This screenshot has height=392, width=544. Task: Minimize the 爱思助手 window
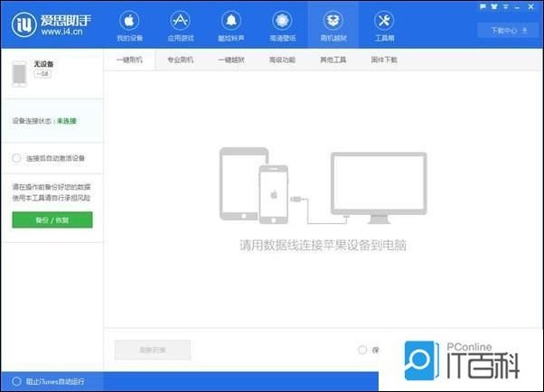coord(517,7)
